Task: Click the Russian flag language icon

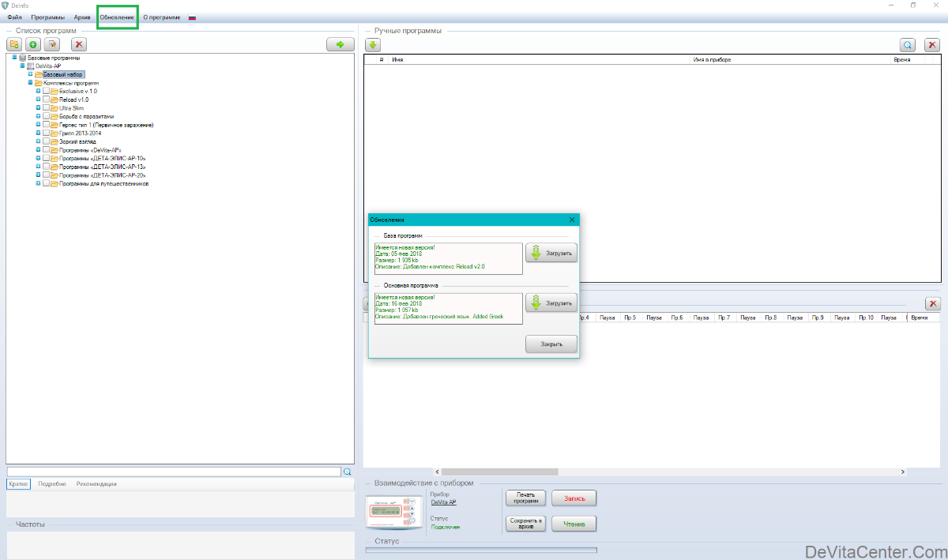Action: point(192,17)
